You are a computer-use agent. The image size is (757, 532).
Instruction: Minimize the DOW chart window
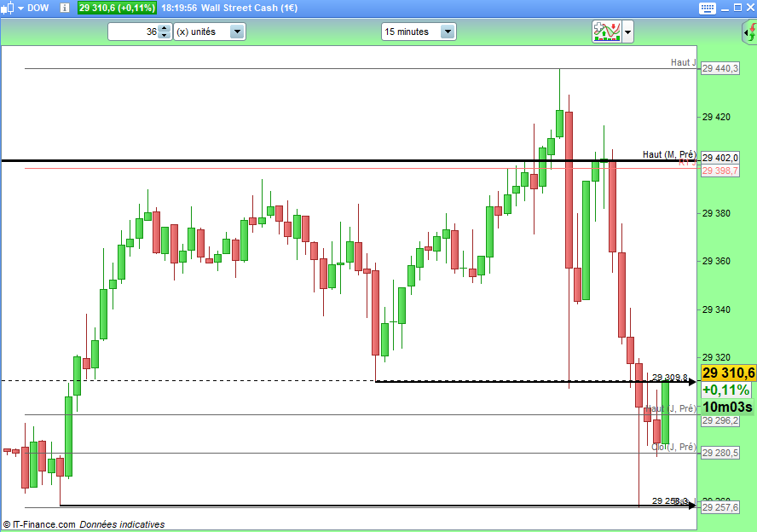pos(725,9)
